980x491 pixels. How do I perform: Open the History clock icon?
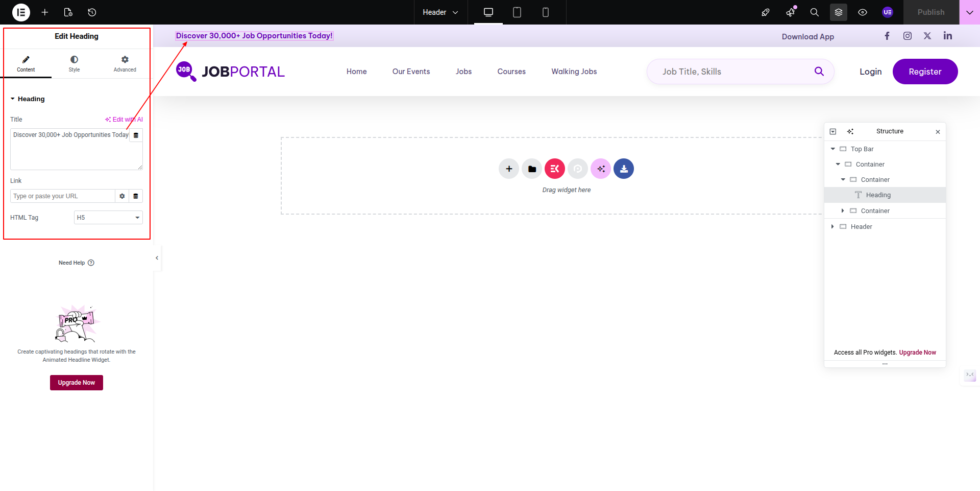click(x=92, y=12)
